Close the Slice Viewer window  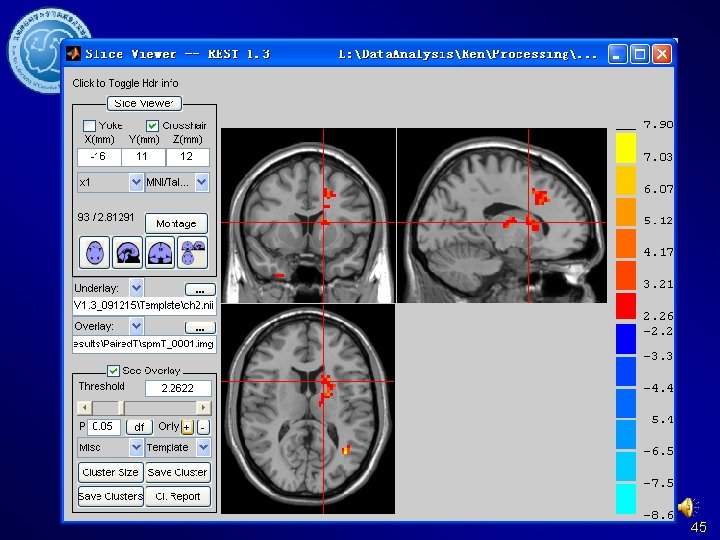click(x=662, y=54)
